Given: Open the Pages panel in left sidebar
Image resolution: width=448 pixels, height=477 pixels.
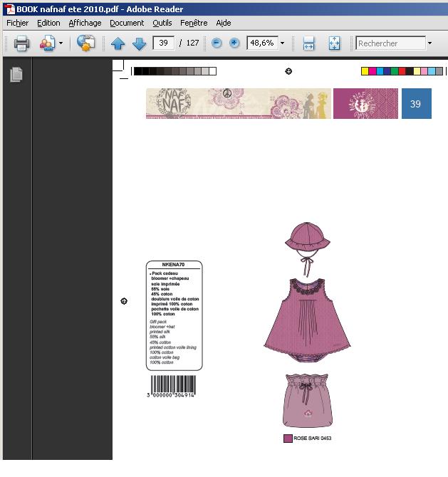Looking at the screenshot, I should pos(16,74).
